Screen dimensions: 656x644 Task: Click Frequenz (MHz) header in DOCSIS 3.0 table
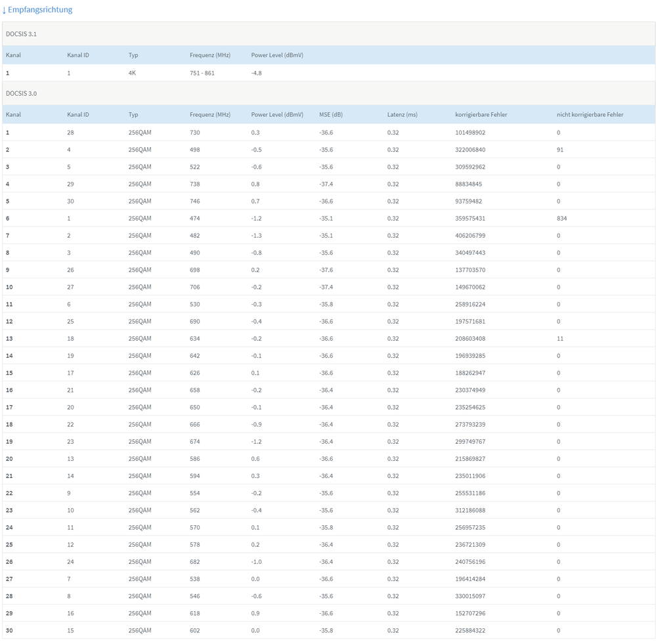tap(210, 114)
